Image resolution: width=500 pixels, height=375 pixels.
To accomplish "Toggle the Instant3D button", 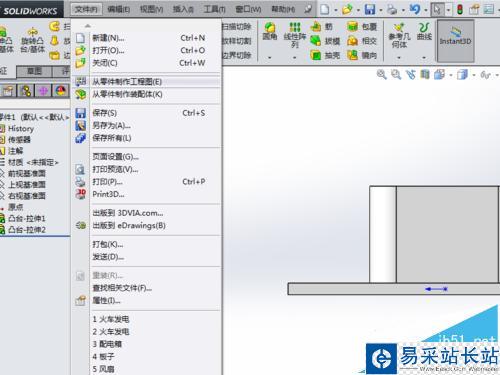I will tap(455, 41).
